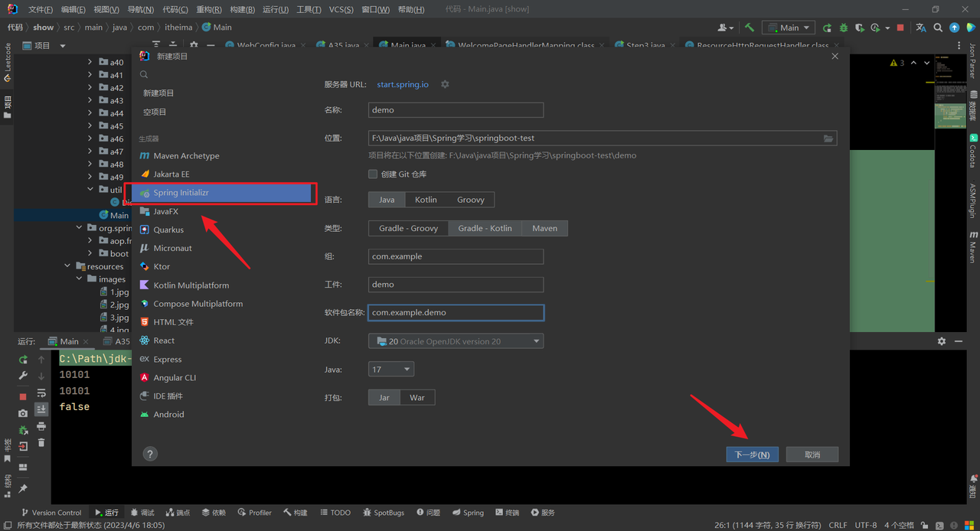Click the 名称 input field
The height and width of the screenshot is (531, 980).
click(456, 110)
